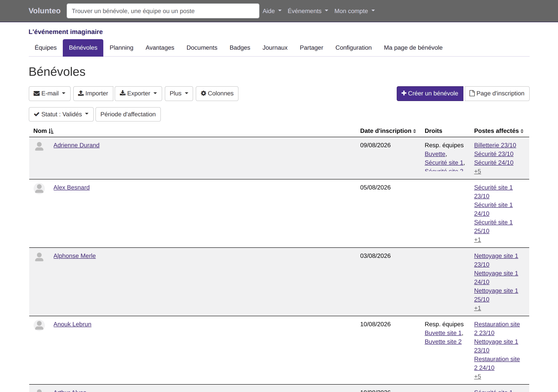Open Adrienne Durand's profile link
Screen dimensions: 558x392
[x=76, y=145]
